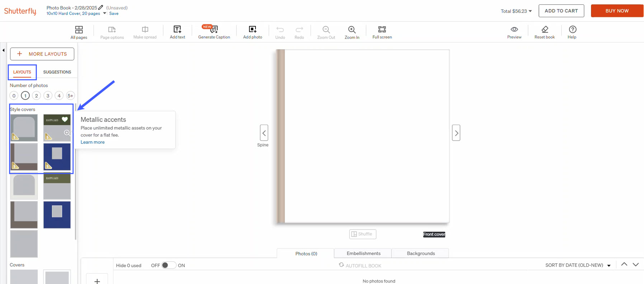Expand the 10x10 Hard Cover options dropdown
644x284 pixels.
[x=105, y=14]
